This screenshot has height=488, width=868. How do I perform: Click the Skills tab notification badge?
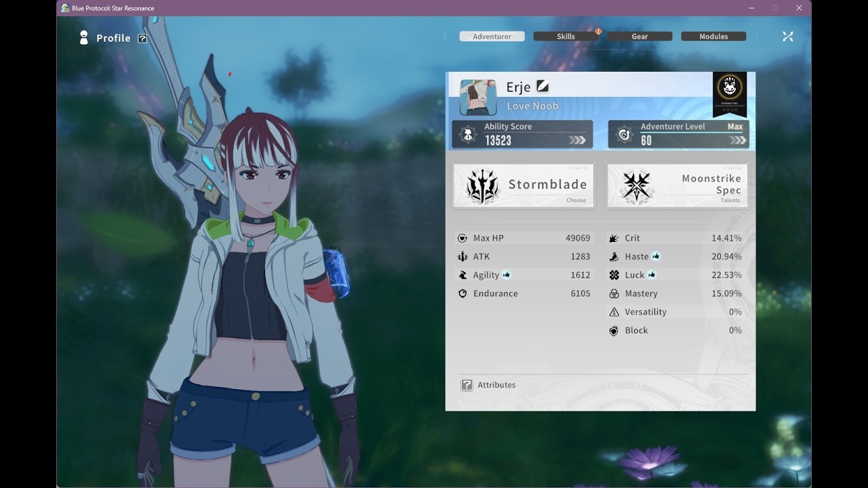click(x=598, y=31)
